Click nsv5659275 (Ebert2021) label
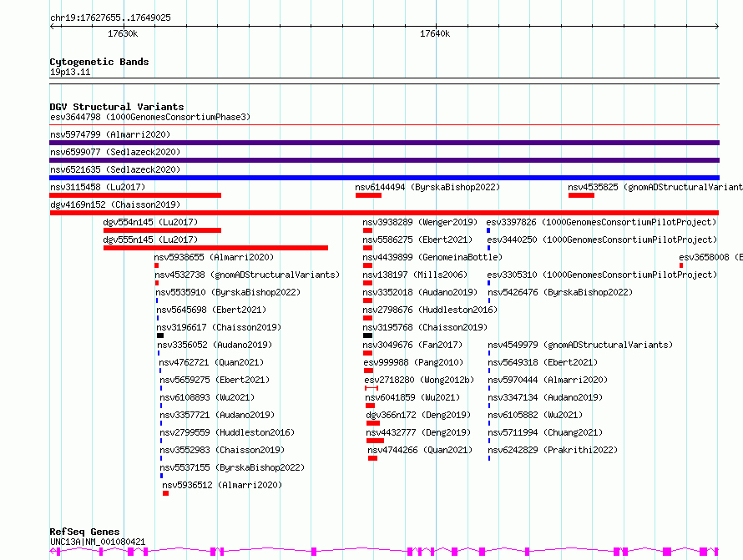 (215, 380)
